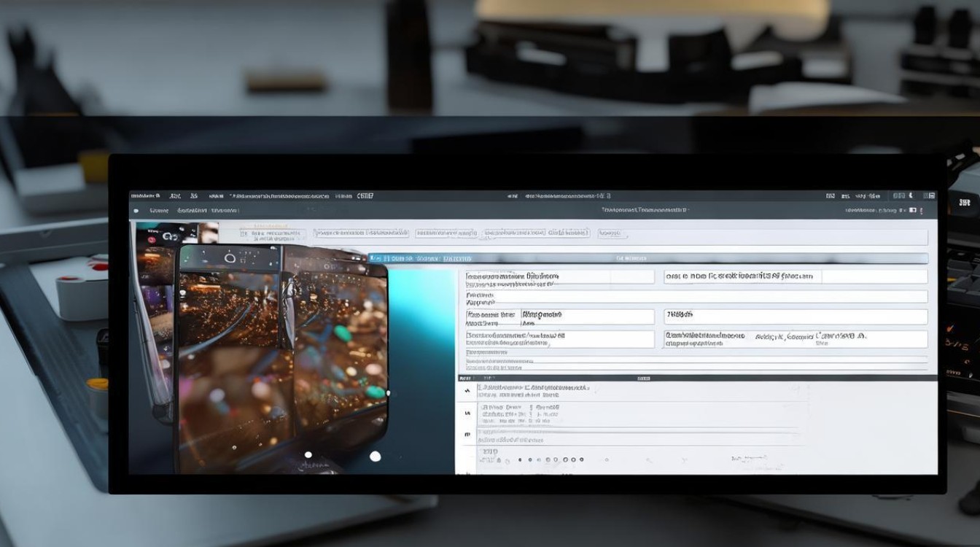The image size is (980, 547).
Task: Click the large white dot below the phone image
Action: (375, 457)
